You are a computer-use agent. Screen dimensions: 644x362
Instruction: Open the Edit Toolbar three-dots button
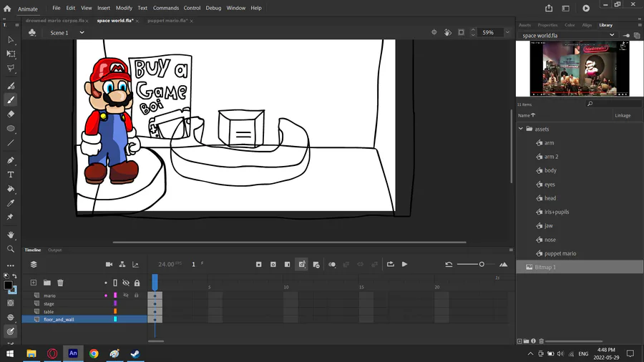[x=11, y=265]
